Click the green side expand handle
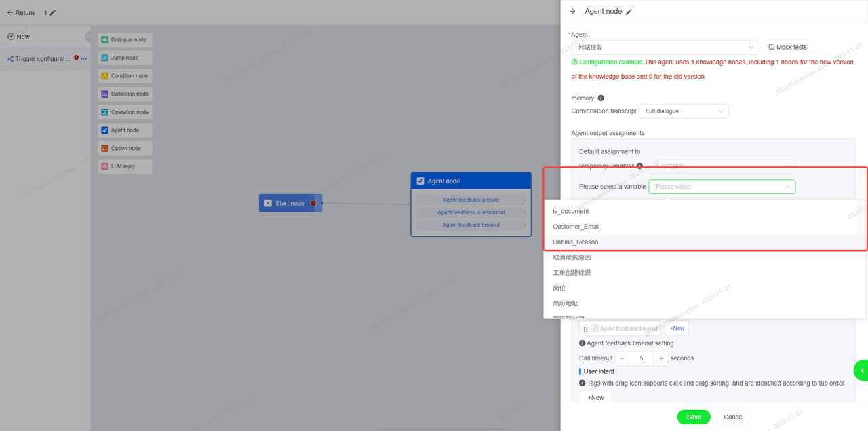 pyautogui.click(x=861, y=370)
